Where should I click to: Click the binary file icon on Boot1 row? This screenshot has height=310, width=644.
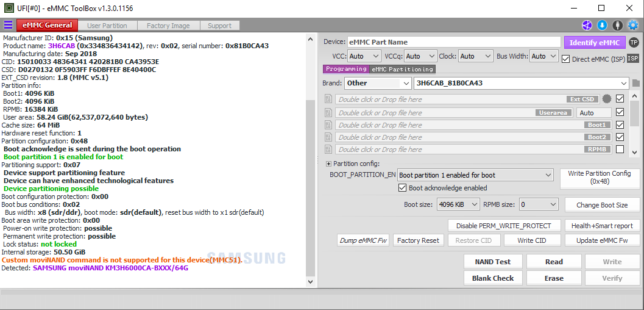pyautogui.click(x=328, y=125)
